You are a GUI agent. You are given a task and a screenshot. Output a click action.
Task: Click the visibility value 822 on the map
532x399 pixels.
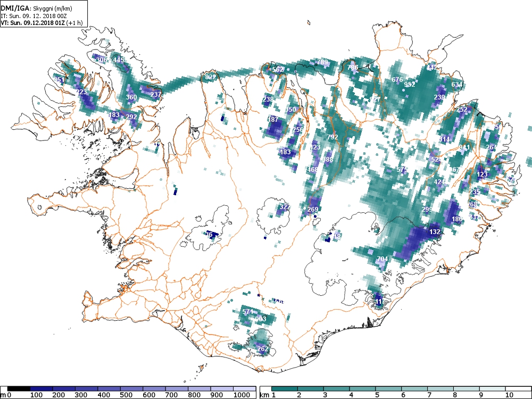tap(211, 77)
